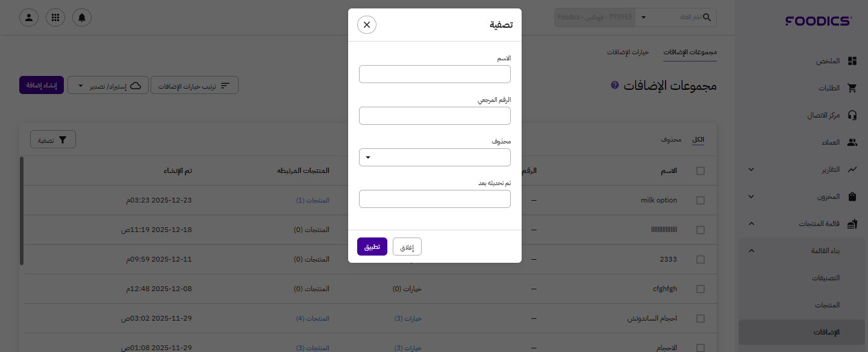
Task: Open the notifications bell
Action: click(x=82, y=17)
